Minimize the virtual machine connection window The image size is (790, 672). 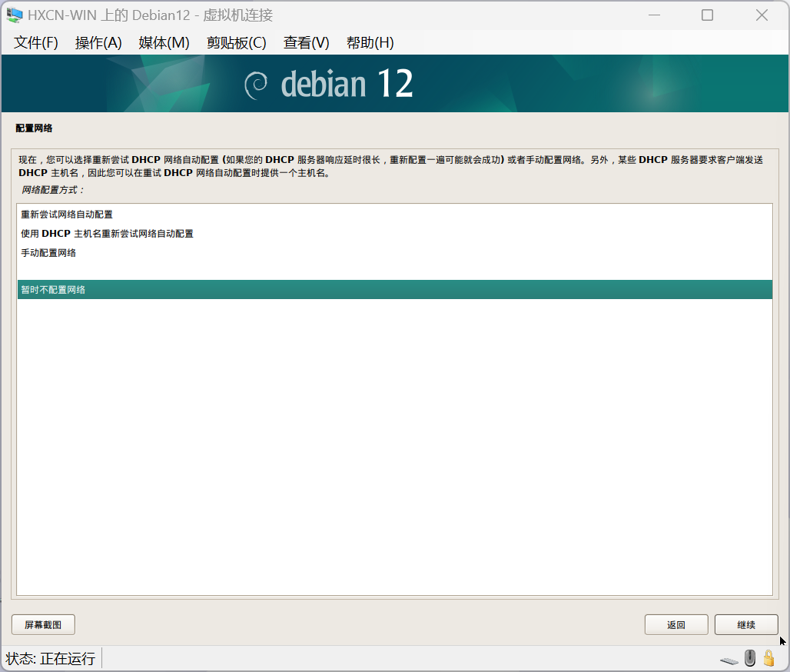tap(654, 15)
